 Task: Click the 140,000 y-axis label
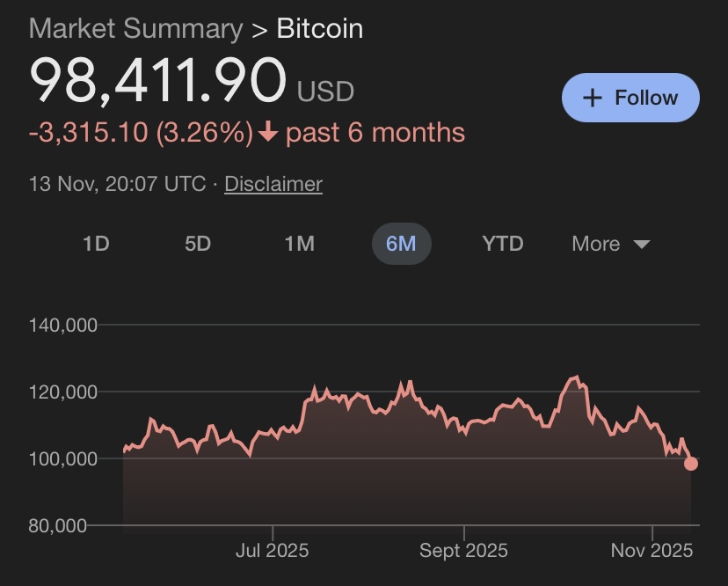pos(62,325)
